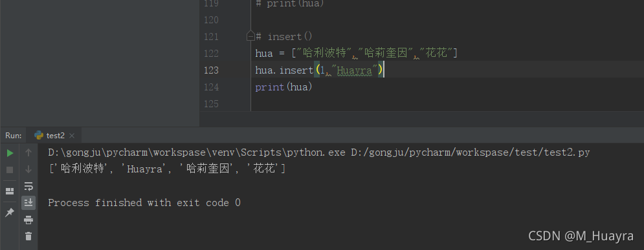This screenshot has height=250, width=644.
Task: Toggle Soft-Wrap for console output
Action: (x=28, y=187)
